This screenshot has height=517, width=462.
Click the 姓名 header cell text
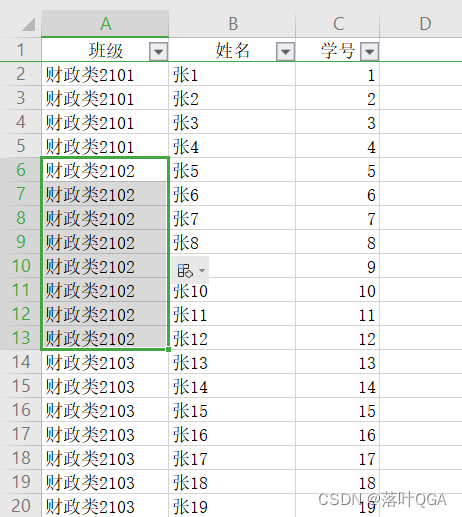(232, 51)
